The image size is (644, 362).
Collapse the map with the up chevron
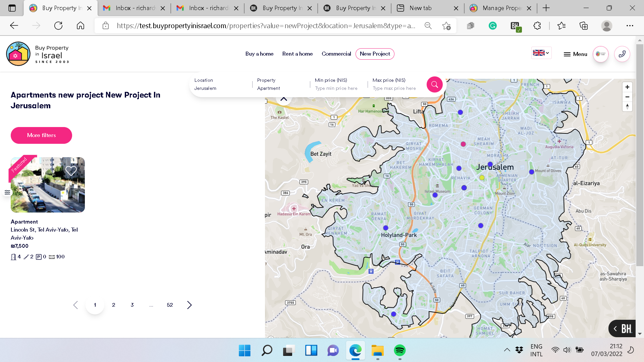[284, 99]
